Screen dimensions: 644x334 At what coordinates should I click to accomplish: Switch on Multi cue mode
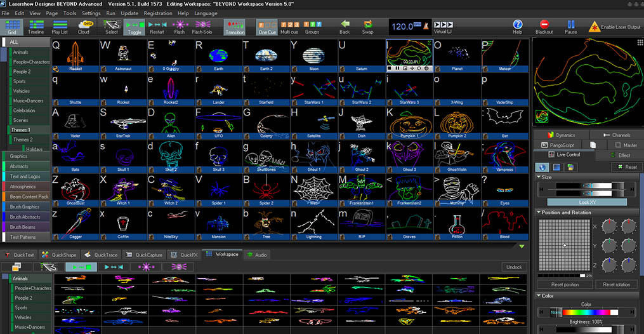tap(289, 27)
